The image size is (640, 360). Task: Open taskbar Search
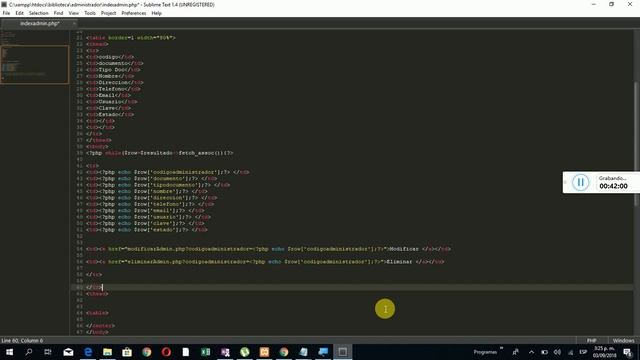click(x=29, y=352)
